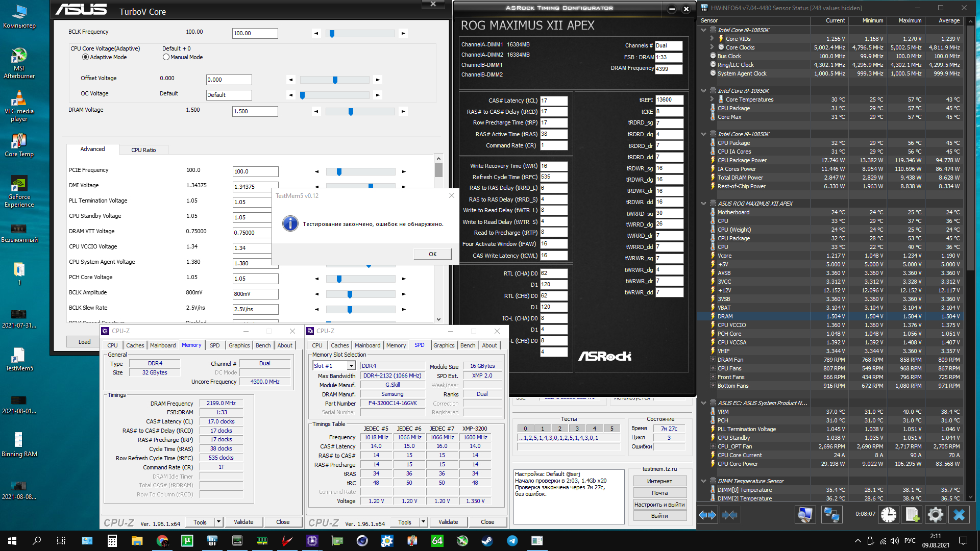Click HWiNFO remote network monitors icon
Screen dimensions: 980x551
point(831,515)
